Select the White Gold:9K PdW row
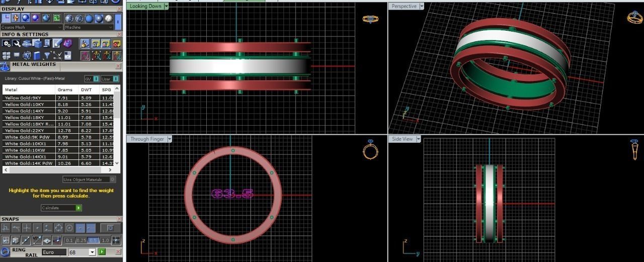Viewport: 644px width, 262px height. tap(58, 137)
